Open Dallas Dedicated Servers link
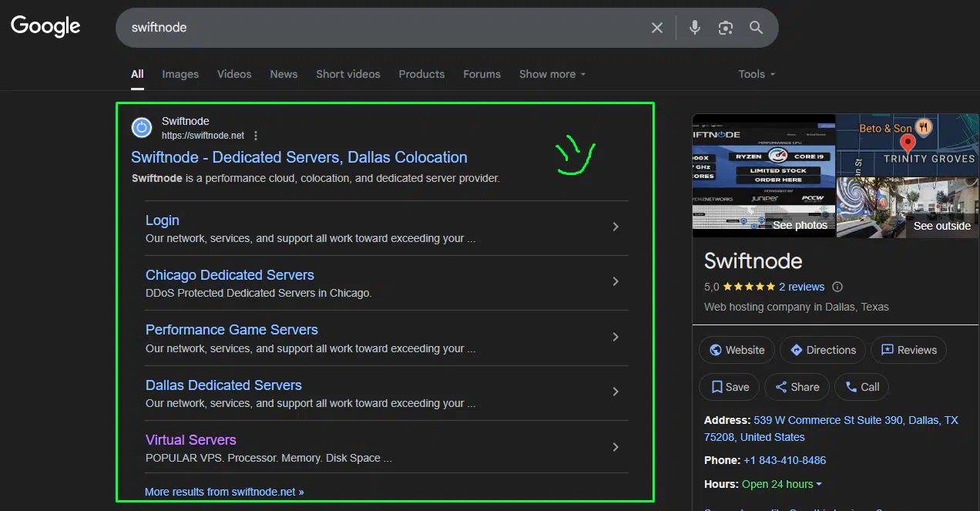Screen dimensions: 980x511 [x=223, y=385]
